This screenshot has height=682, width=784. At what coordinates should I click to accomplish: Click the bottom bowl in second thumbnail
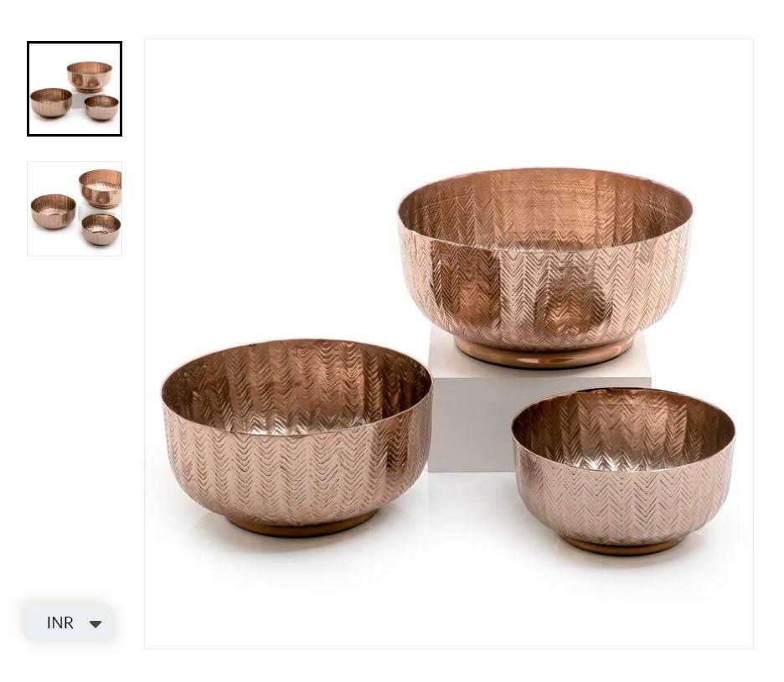(101, 230)
